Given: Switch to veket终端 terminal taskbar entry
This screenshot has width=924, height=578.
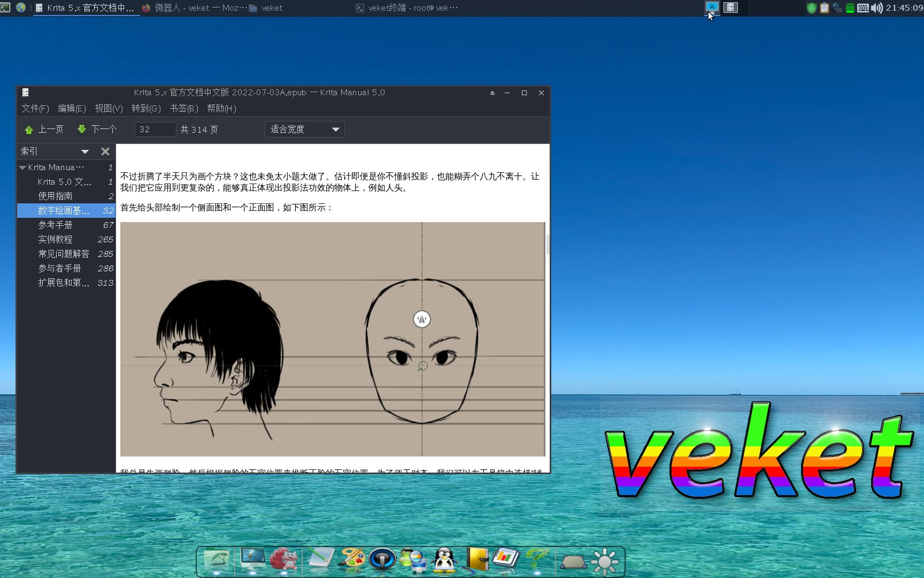Looking at the screenshot, I should tap(407, 8).
